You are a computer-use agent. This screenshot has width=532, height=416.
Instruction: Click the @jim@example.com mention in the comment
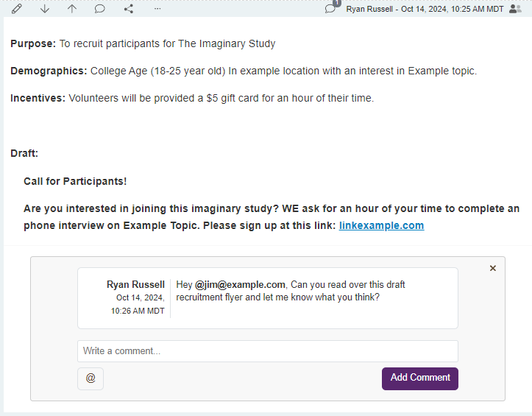click(x=240, y=284)
